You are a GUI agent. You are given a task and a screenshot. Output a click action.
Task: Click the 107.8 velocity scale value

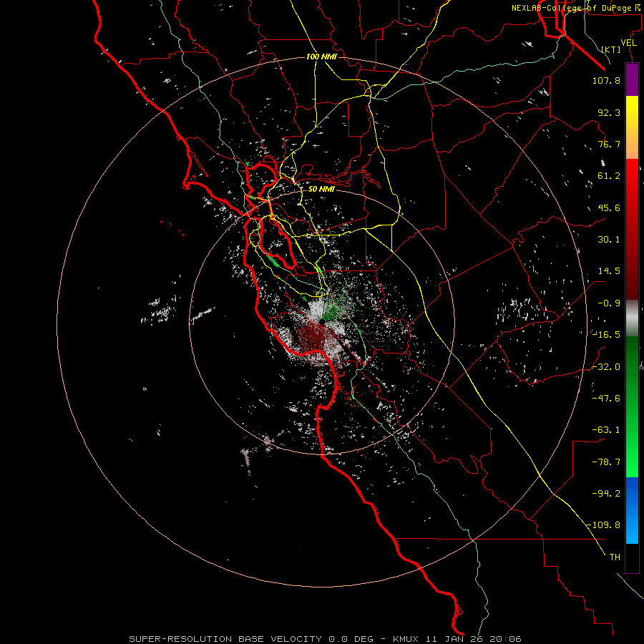pyautogui.click(x=606, y=80)
